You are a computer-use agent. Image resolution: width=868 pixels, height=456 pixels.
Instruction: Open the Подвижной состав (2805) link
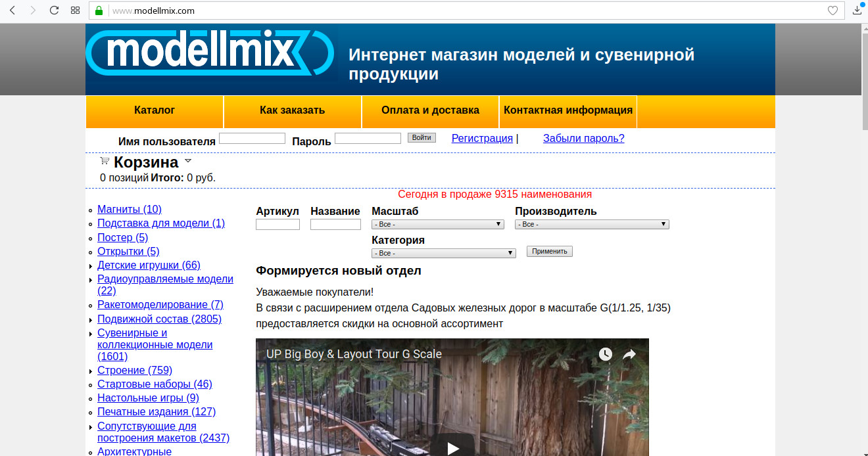pos(159,319)
